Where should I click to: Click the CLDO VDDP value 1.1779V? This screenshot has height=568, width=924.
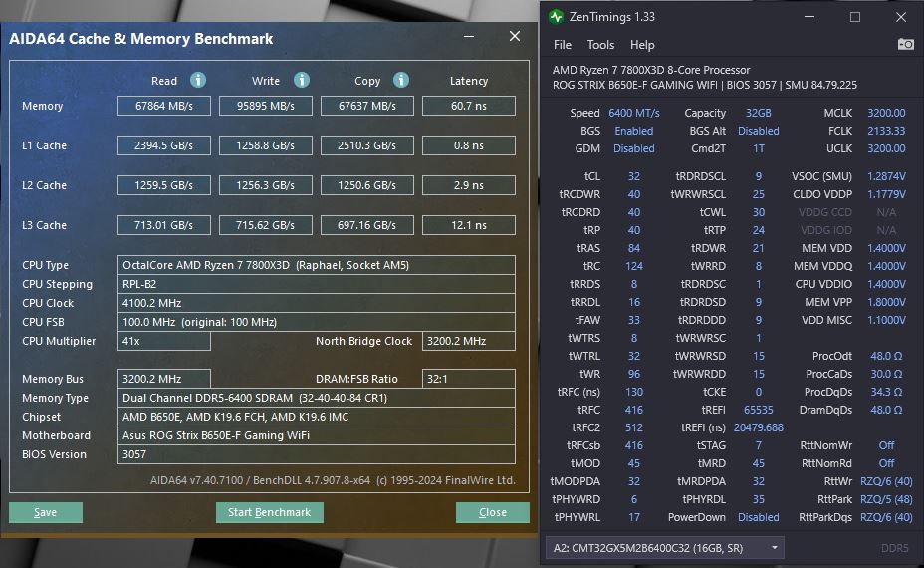886,194
